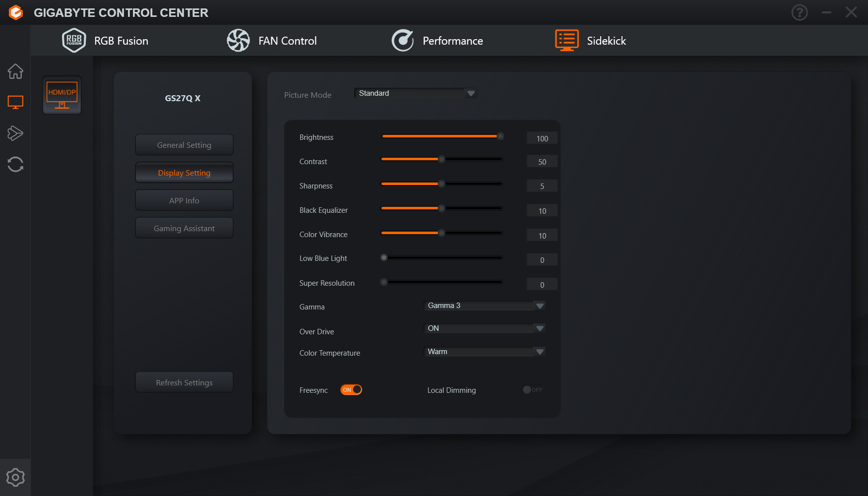Click the Sharpness value field showing 5
Image resolution: width=868 pixels, height=496 pixels.
click(x=542, y=186)
